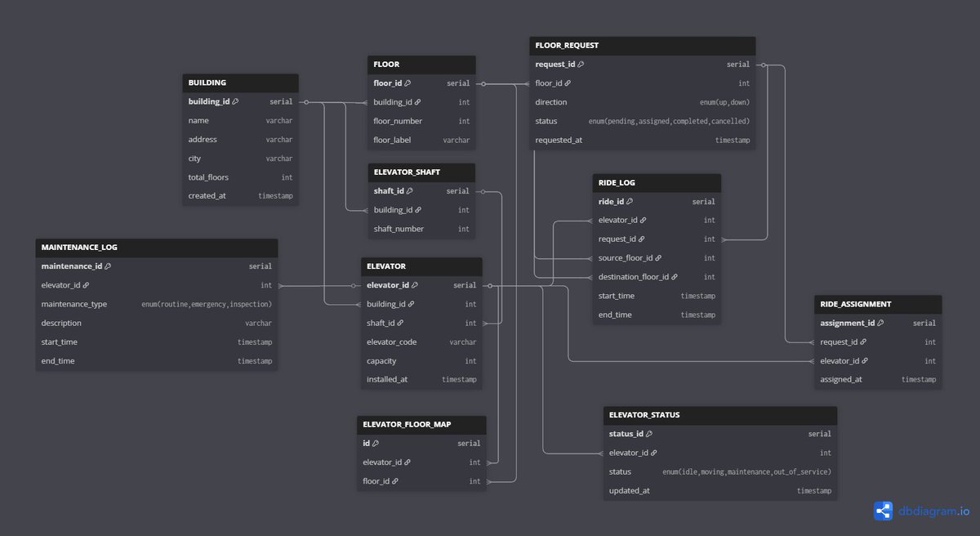Select the MAINTENANCE_LOG table header

[157, 248]
